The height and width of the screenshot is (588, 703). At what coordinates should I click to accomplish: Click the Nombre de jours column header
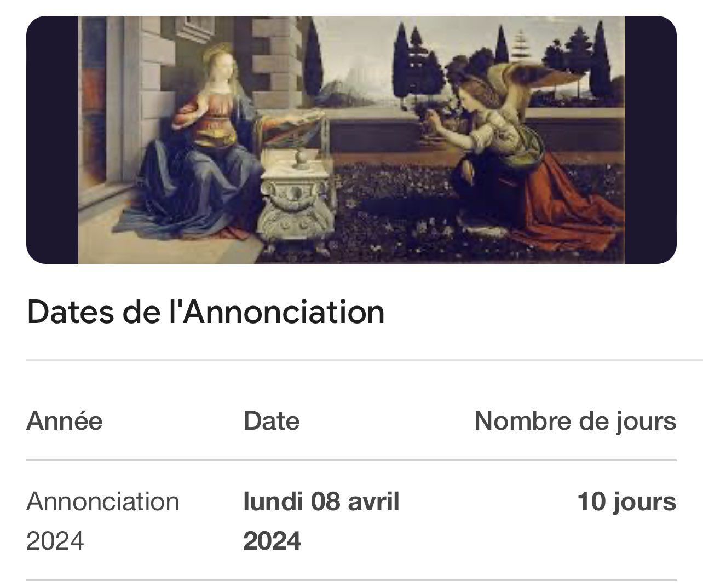point(575,421)
